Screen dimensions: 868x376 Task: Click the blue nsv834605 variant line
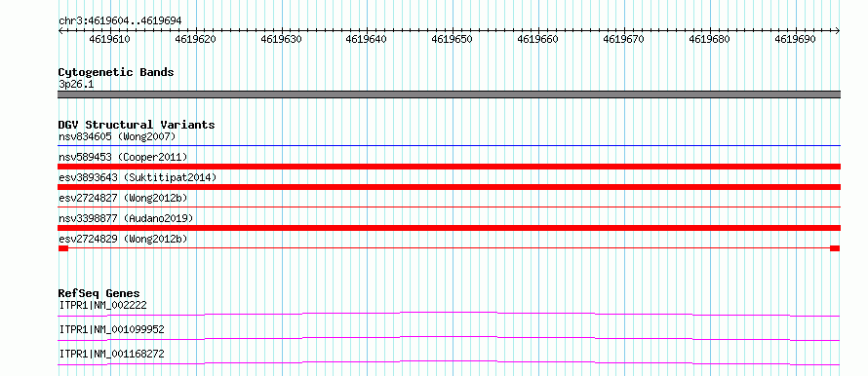click(449, 145)
